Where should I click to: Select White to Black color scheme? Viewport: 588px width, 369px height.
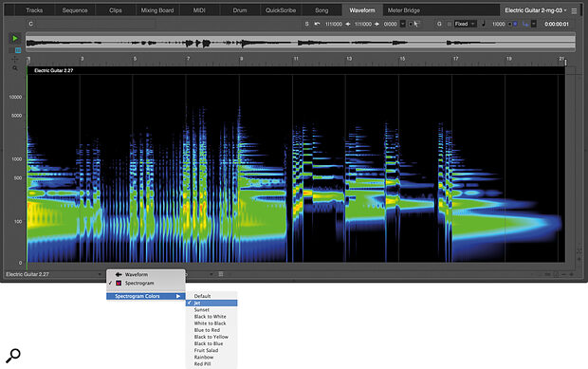[211, 323]
